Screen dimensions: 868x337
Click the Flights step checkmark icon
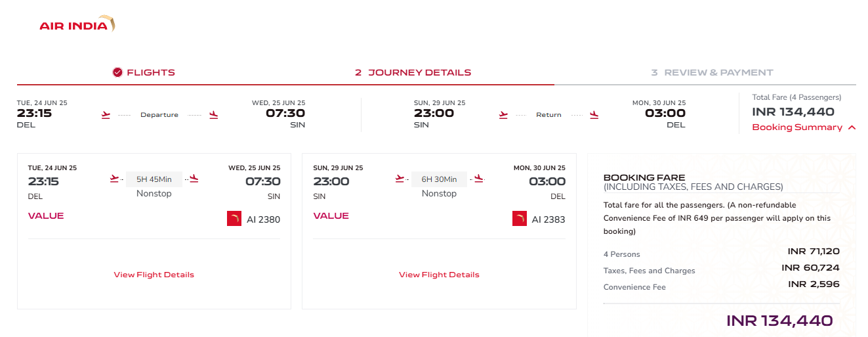click(117, 72)
